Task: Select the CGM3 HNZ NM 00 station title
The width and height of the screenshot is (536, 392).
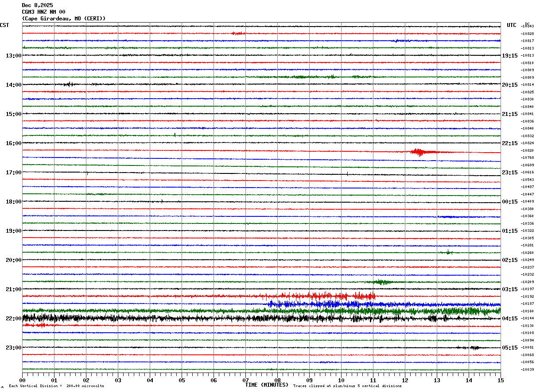Action: coord(43,12)
